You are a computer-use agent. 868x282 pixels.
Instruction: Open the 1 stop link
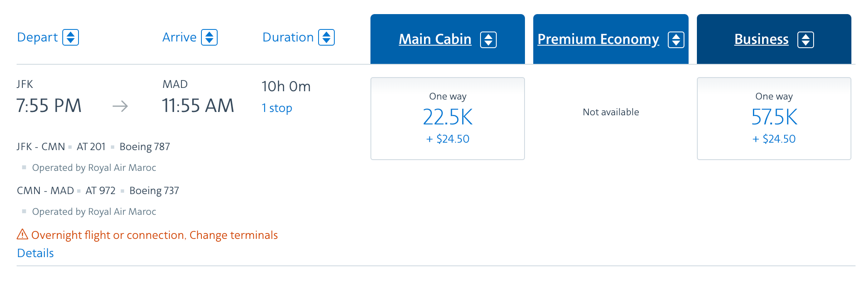[277, 108]
